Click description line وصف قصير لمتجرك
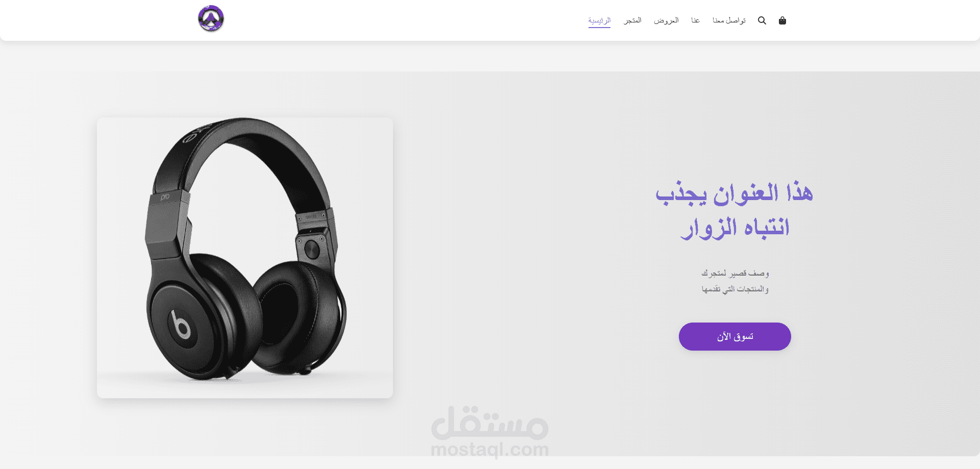The height and width of the screenshot is (469, 980). point(735,274)
